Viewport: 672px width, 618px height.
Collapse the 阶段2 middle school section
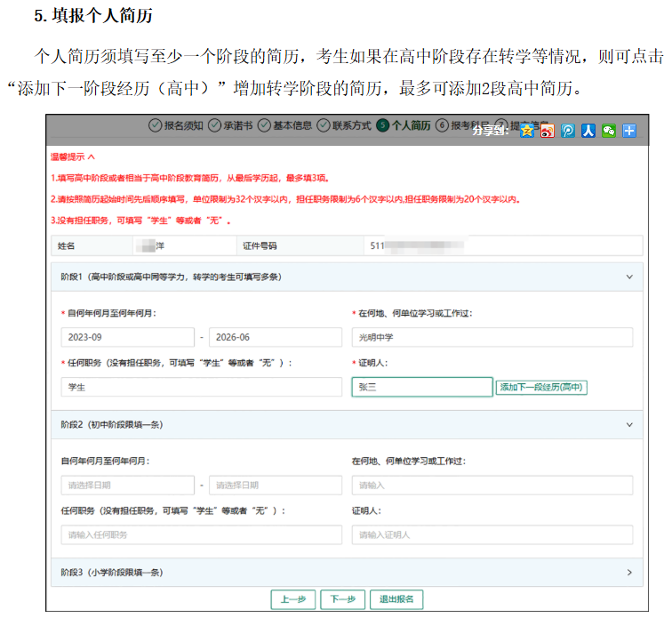point(629,425)
